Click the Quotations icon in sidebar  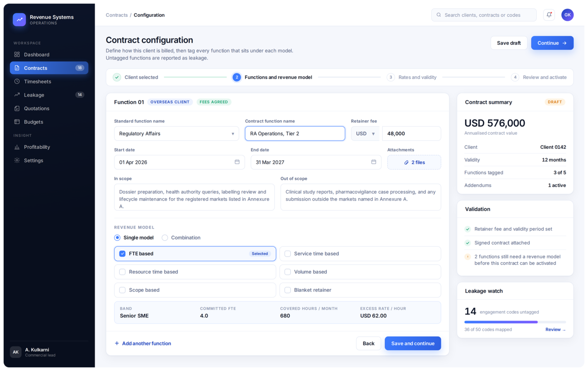click(17, 108)
